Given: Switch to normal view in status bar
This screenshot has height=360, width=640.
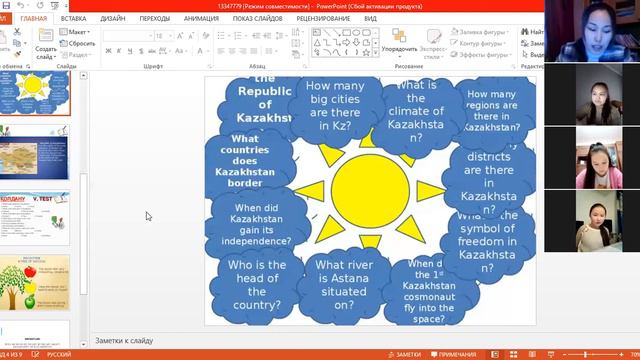Looking at the screenshot, I should tap(495, 354).
